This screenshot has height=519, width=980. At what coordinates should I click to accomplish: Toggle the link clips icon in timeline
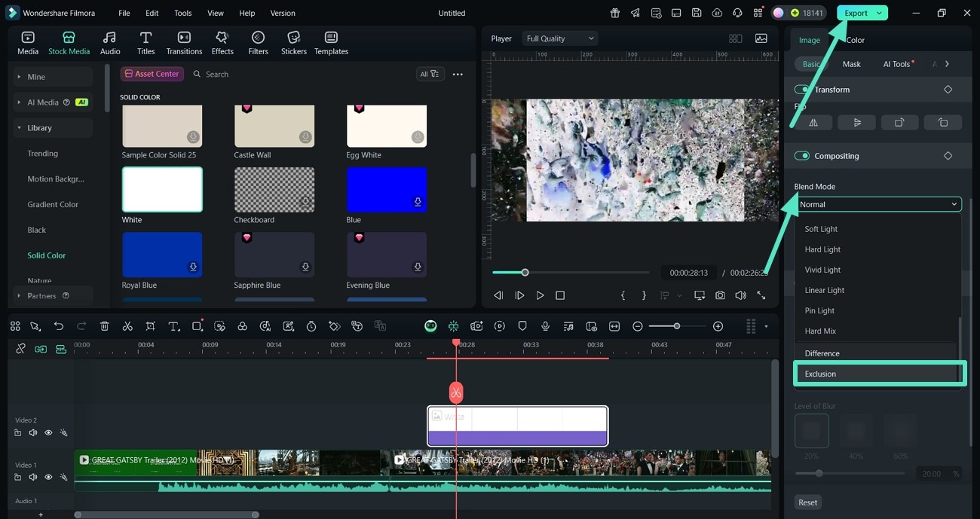click(x=20, y=349)
